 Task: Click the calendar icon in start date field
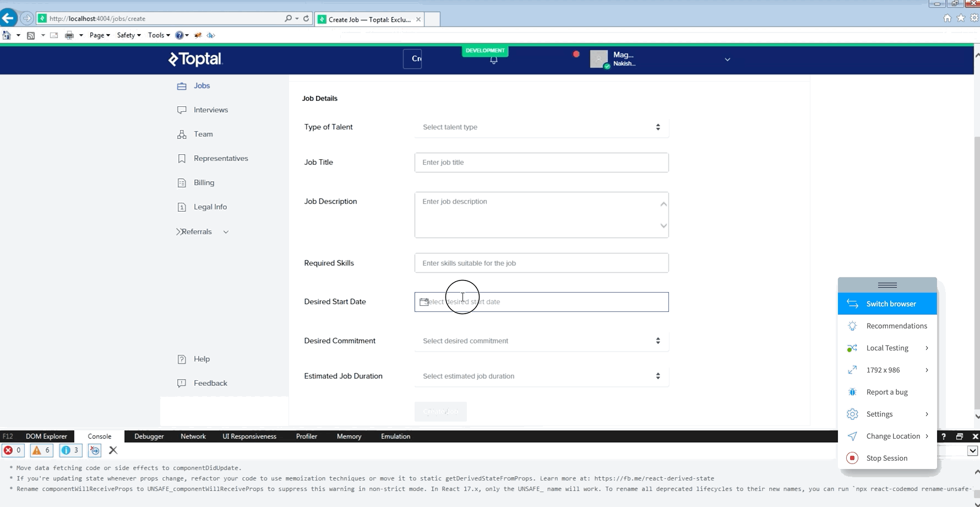tap(423, 302)
